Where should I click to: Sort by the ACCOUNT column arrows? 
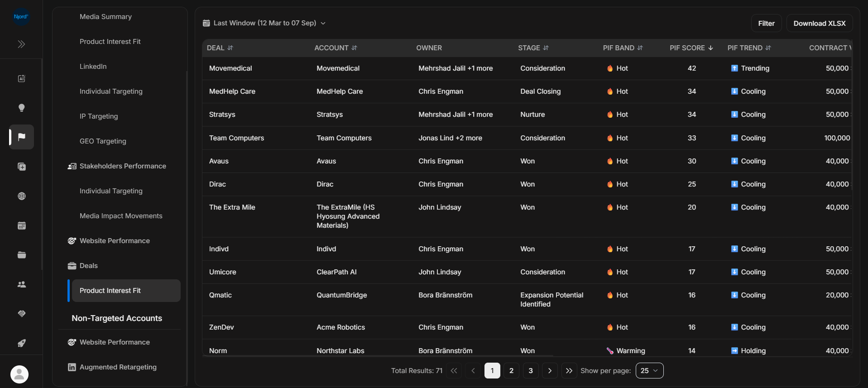click(x=354, y=48)
